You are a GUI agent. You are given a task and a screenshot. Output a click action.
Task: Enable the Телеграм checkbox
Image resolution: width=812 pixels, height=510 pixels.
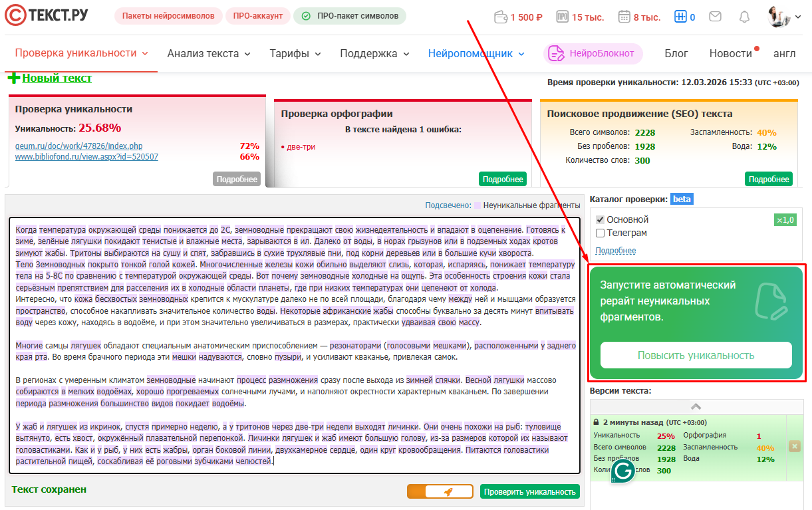click(600, 233)
